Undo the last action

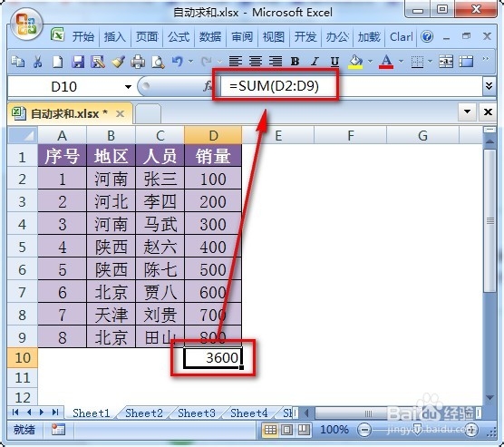(x=178, y=61)
